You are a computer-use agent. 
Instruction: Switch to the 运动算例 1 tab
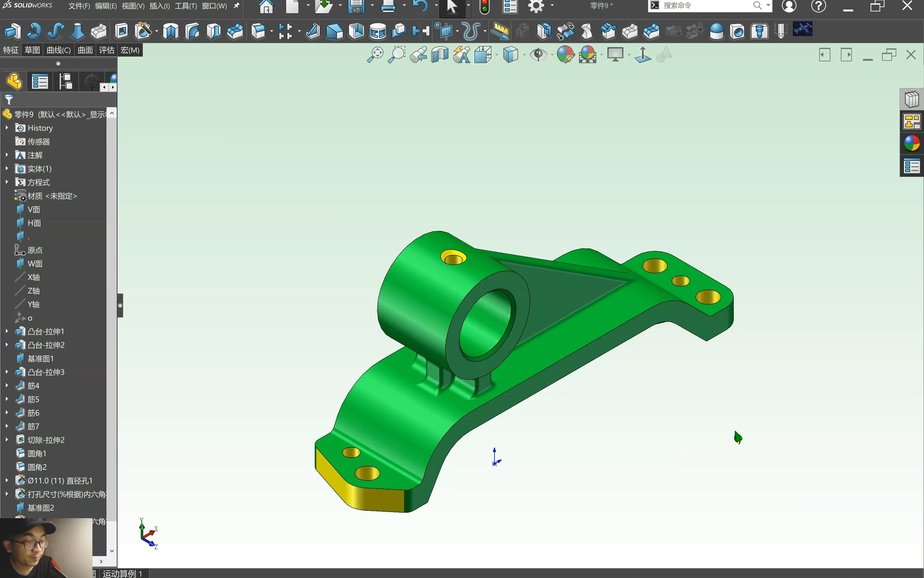point(122,573)
